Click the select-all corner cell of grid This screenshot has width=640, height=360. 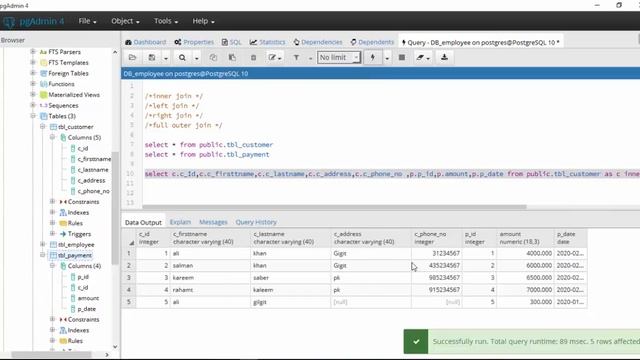(129, 238)
